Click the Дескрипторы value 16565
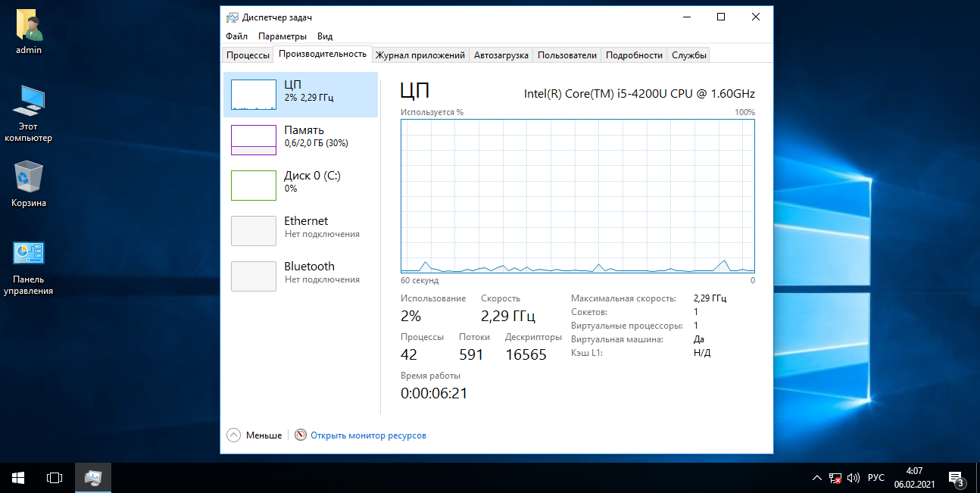Screen dimensions: 980x493 (526, 354)
